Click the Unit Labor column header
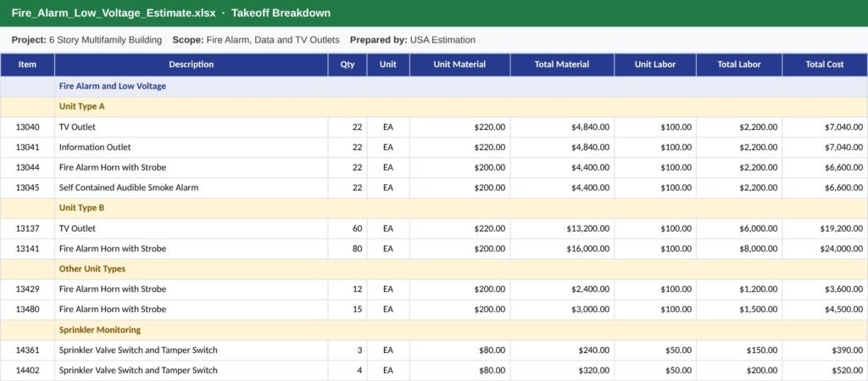 pos(655,64)
